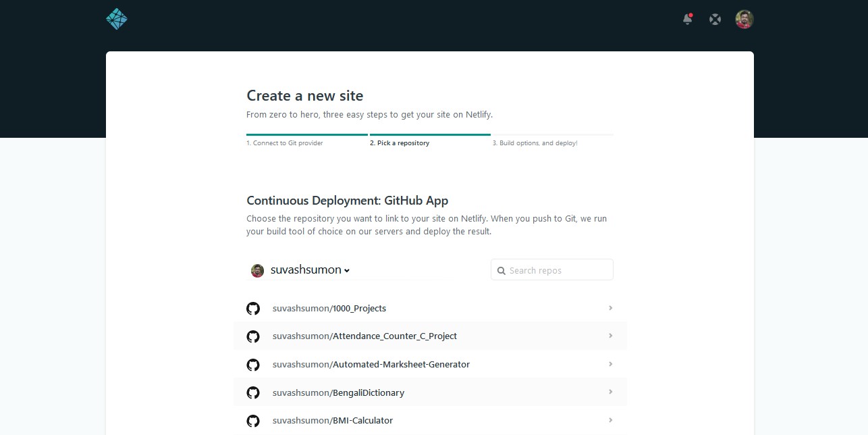Viewport: 868px width, 435px height.
Task: Open chevron for Automated-Marksheet-Generator repository
Action: [610, 364]
